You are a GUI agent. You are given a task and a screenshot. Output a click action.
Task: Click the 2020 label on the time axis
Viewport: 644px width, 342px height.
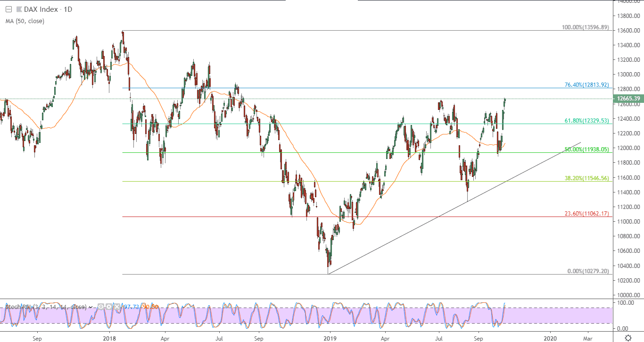(550, 338)
